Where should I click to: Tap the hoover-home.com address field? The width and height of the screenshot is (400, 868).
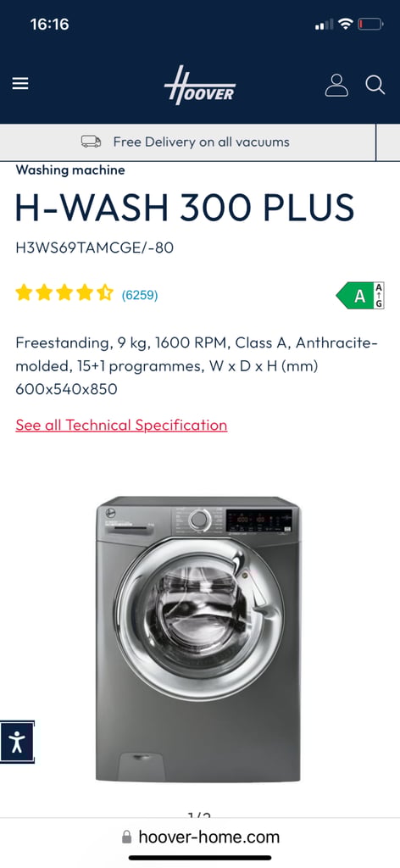[x=200, y=837]
